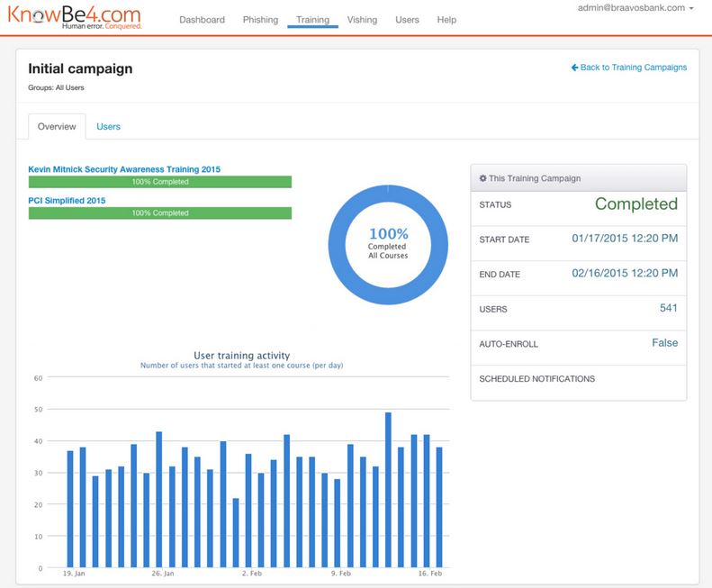Click the 16. Feb axis label

430,574
